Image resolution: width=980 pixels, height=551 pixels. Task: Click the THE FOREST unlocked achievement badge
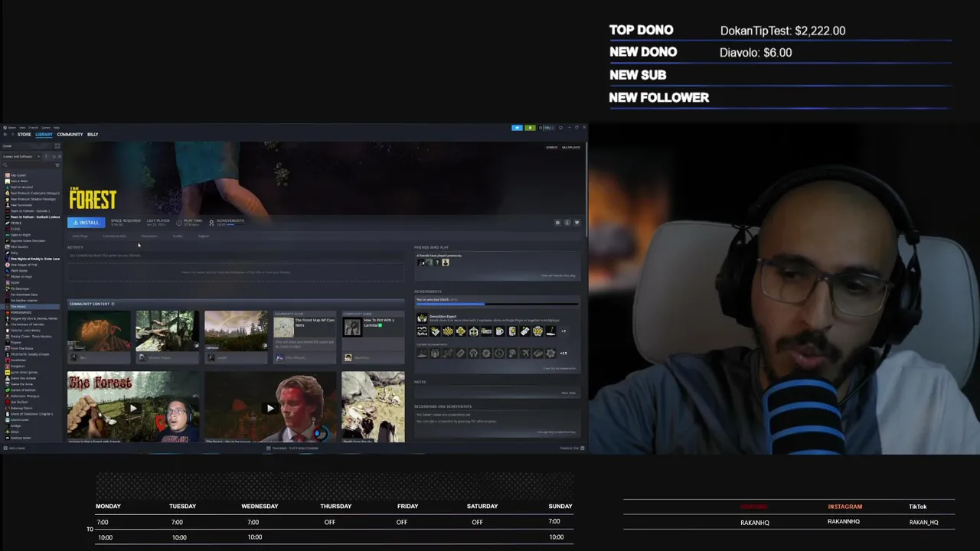pyautogui.click(x=486, y=331)
